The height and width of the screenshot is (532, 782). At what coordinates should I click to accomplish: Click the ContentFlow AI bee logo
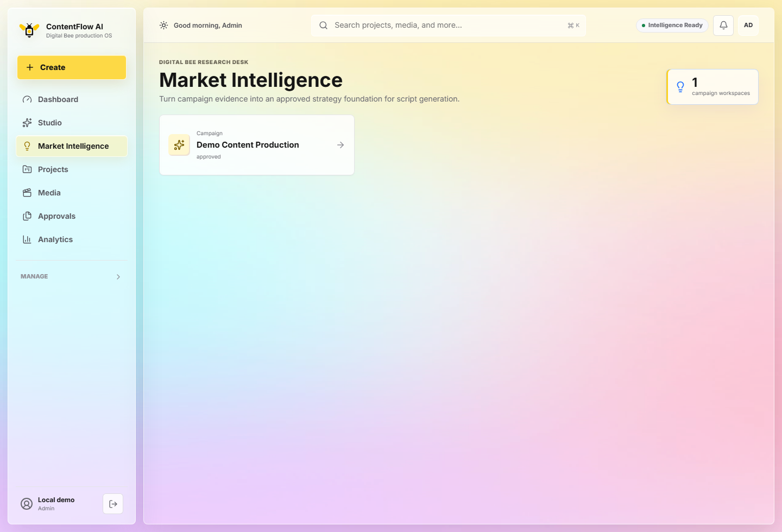pyautogui.click(x=29, y=30)
